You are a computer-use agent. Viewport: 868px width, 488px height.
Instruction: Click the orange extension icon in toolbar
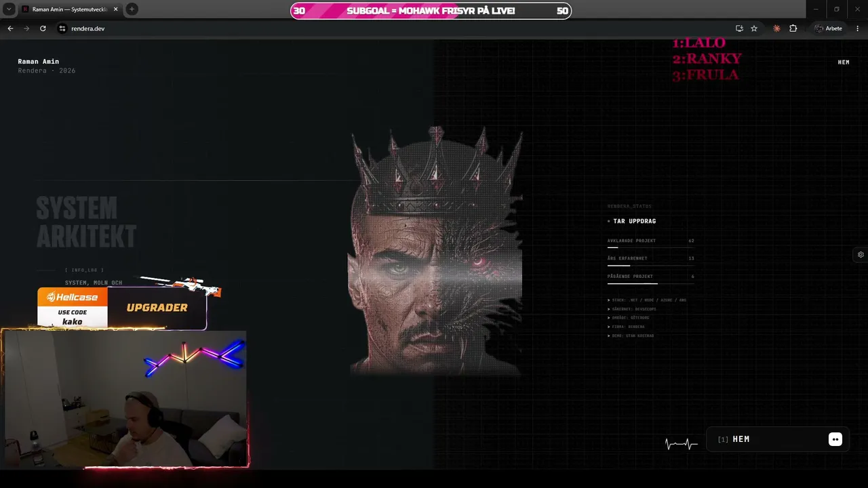click(776, 28)
